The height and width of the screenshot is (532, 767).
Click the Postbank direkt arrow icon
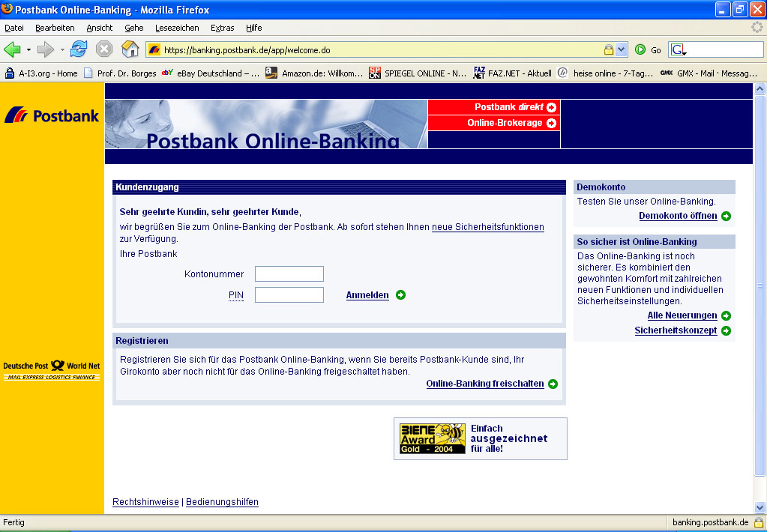tap(551, 107)
